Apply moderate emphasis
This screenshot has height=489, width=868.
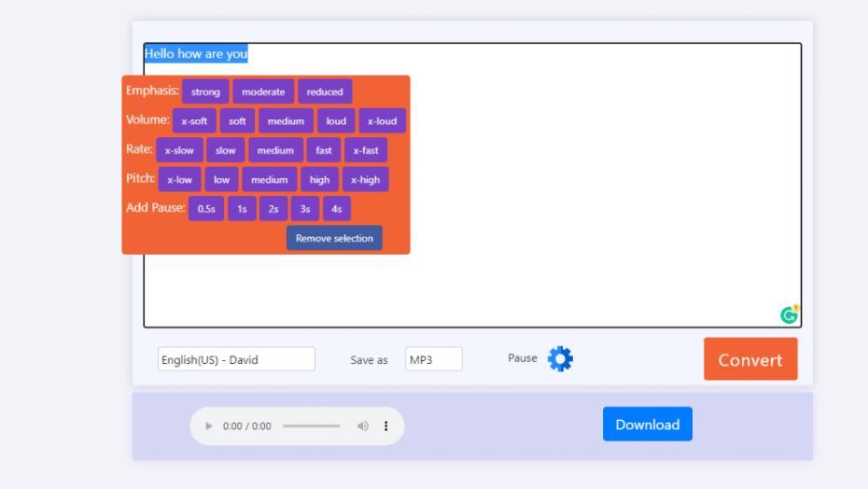263,92
